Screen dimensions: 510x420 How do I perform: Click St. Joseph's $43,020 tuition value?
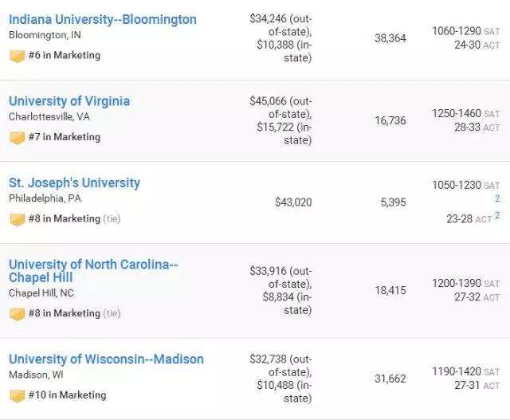point(292,203)
